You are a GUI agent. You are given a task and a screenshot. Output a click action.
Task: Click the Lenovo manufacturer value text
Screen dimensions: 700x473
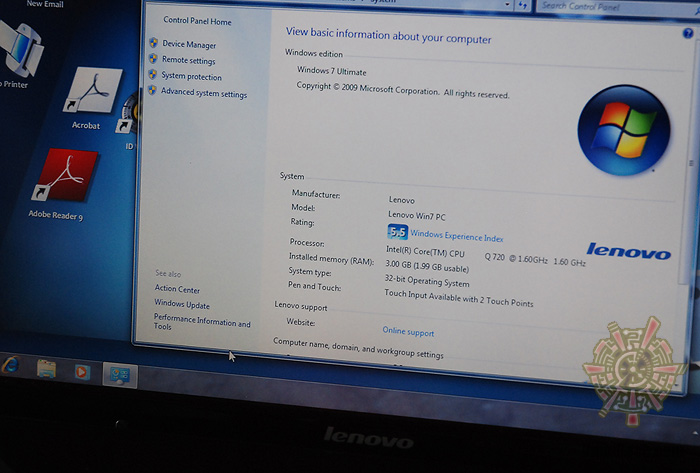tap(401, 200)
